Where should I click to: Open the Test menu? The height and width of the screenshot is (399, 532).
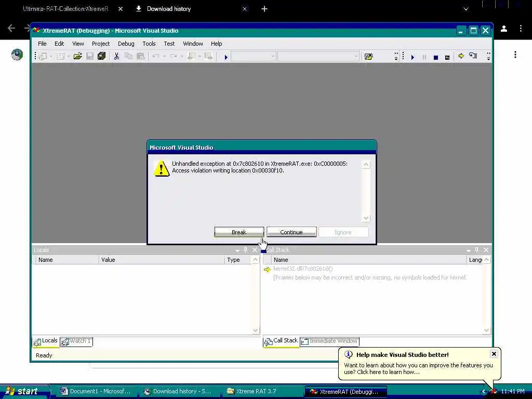click(x=169, y=44)
